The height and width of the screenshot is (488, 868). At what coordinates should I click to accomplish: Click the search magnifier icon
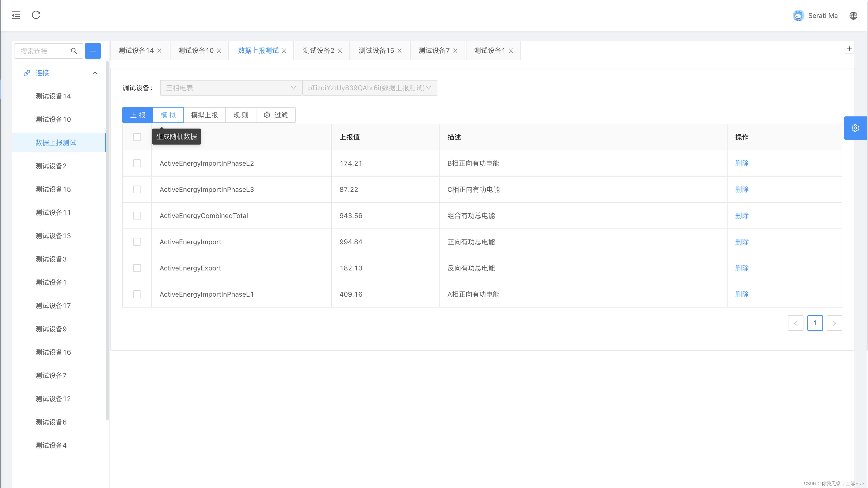pyautogui.click(x=74, y=51)
